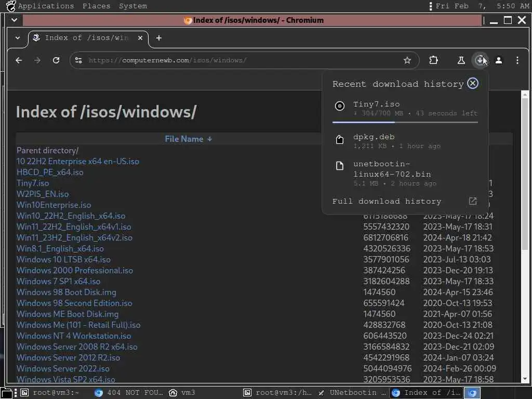Click Full download history link
532x399 pixels.
[x=387, y=201]
